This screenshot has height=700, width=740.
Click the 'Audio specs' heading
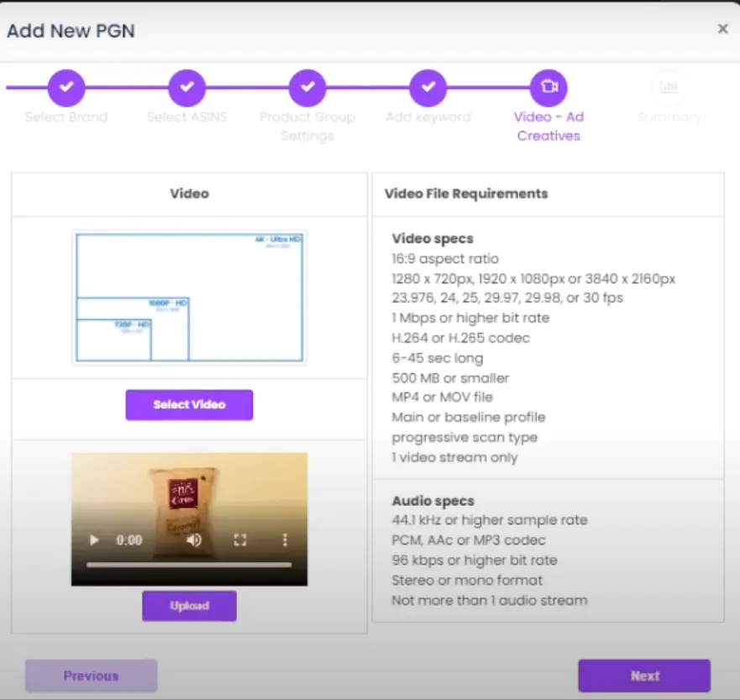click(x=433, y=501)
